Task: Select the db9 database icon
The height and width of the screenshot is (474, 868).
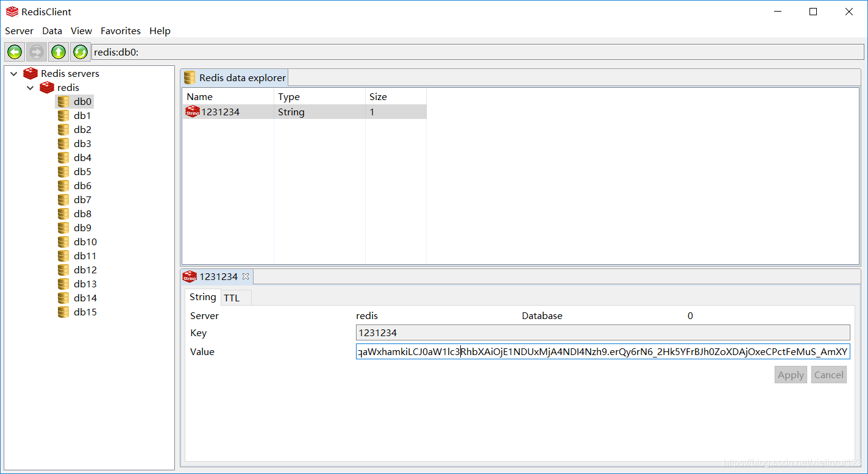Action: 63,228
